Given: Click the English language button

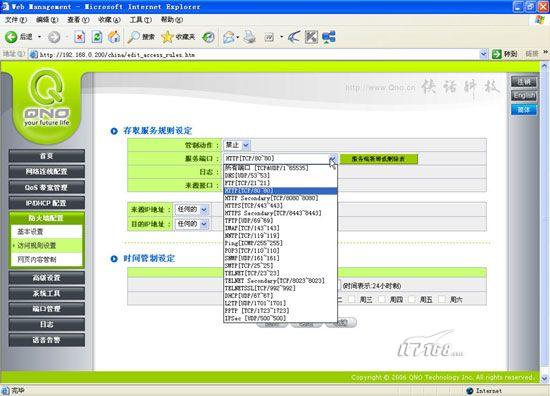Looking at the screenshot, I should pyautogui.click(x=524, y=96).
